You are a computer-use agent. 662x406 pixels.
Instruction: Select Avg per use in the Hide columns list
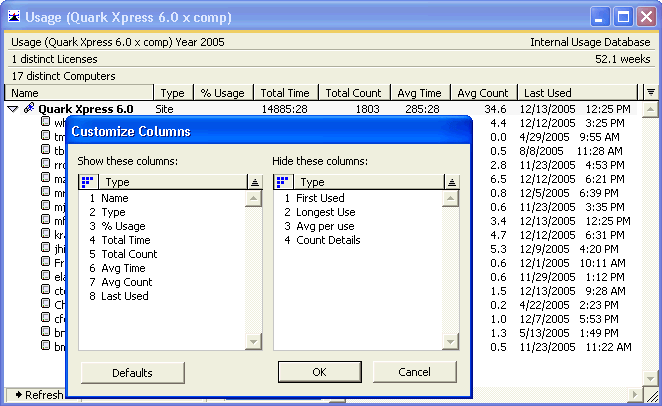325,226
